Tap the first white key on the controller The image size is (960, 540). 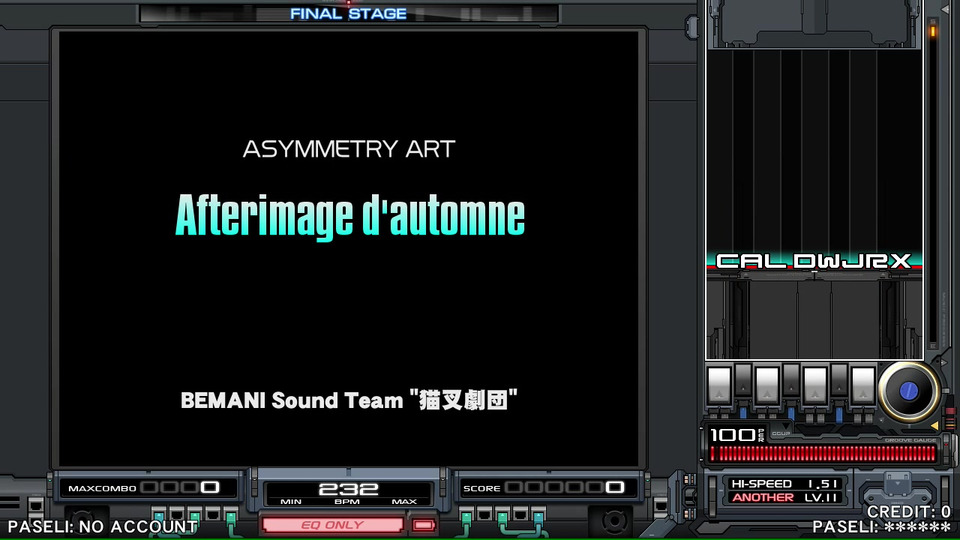point(719,385)
